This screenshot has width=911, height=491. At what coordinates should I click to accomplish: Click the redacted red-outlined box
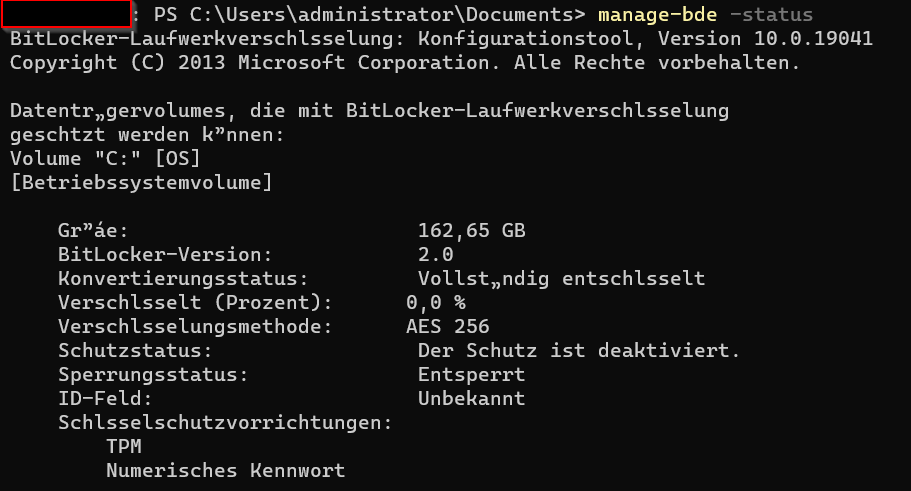pyautogui.click(x=66, y=14)
